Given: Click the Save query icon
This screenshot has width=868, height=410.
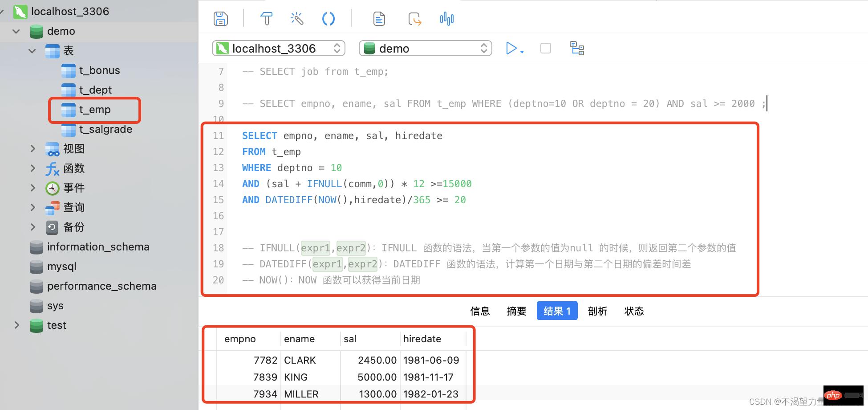Looking at the screenshot, I should 221,19.
